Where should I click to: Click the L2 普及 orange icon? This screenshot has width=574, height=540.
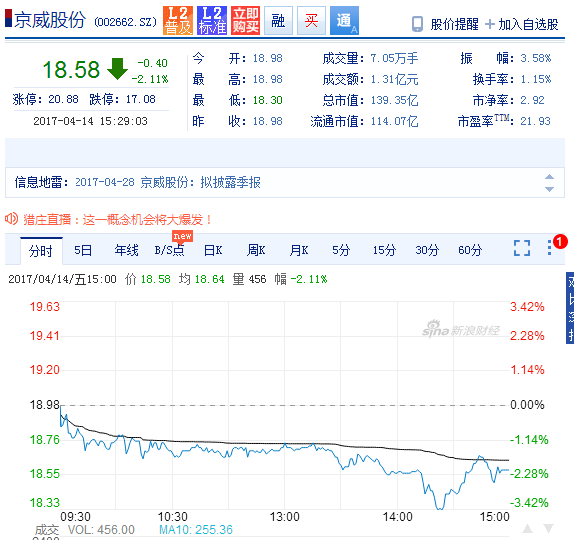[178, 21]
